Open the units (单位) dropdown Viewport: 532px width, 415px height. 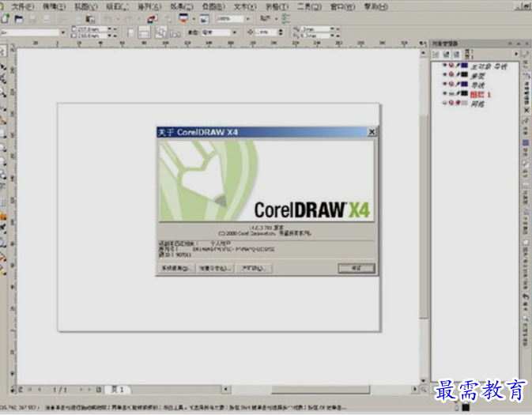point(234,32)
